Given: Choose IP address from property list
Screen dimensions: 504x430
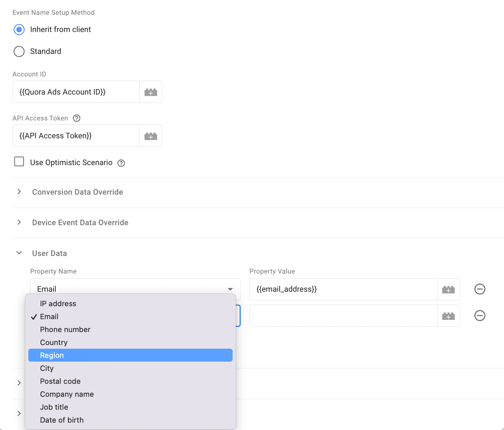Looking at the screenshot, I should (x=130, y=304).
